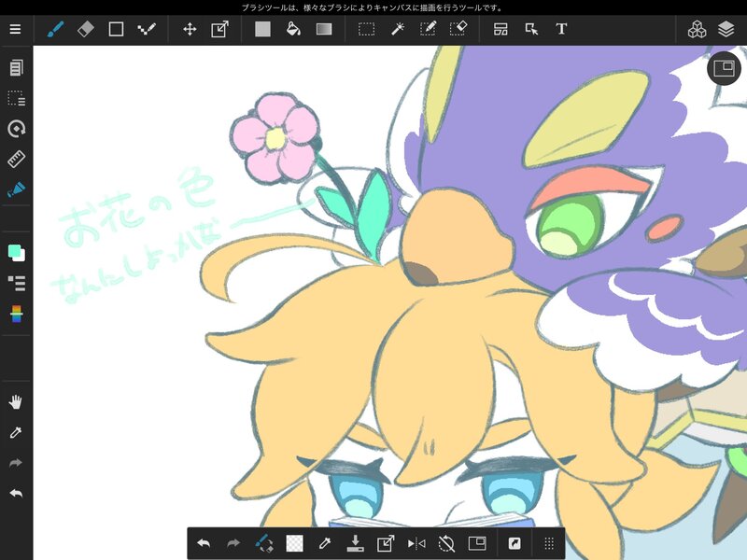747x560 pixels.
Task: Open the foreground and background color swatch
Action: (17, 252)
